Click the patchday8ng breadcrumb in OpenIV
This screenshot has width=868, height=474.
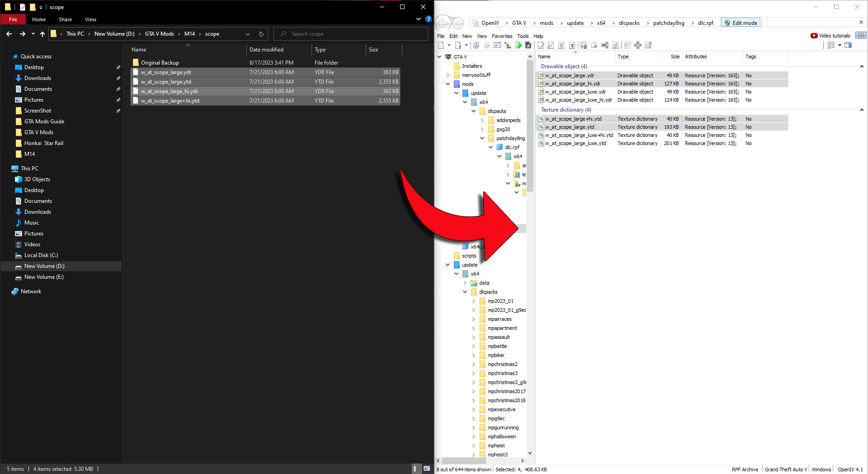(x=668, y=23)
